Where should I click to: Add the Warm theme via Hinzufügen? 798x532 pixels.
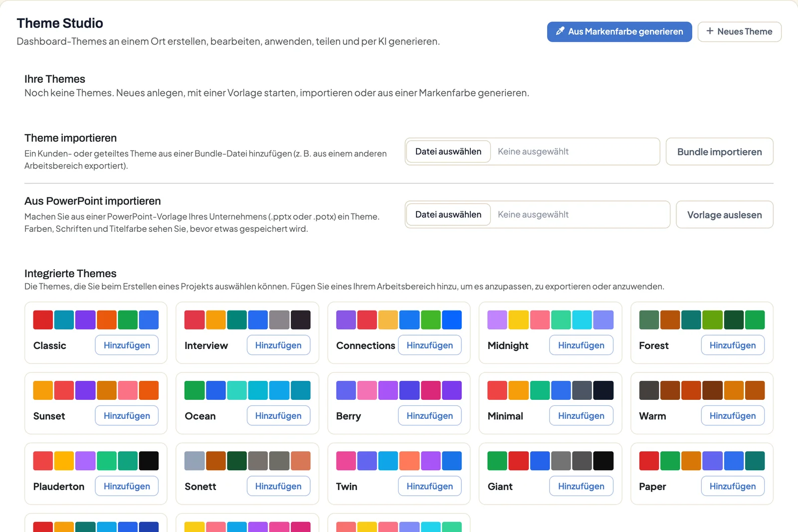point(733,415)
